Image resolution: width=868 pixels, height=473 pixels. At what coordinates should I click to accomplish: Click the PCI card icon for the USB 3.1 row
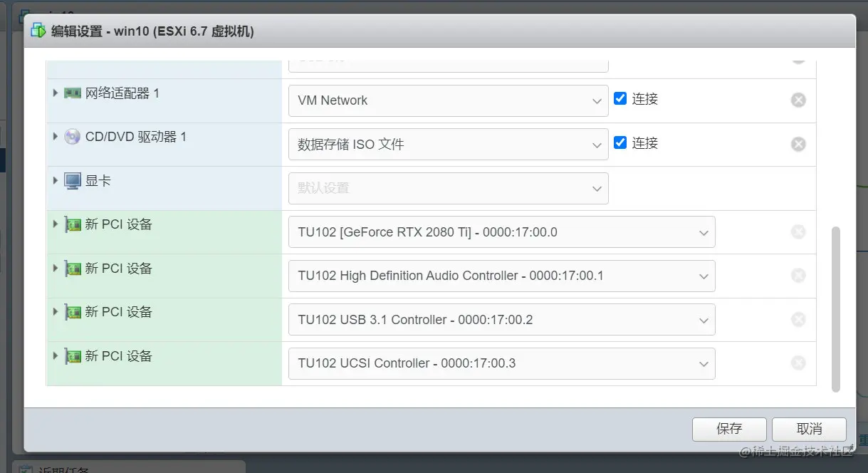coord(73,313)
